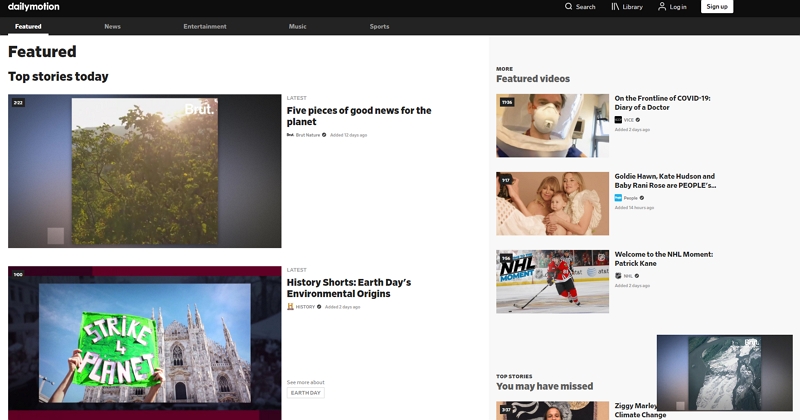Click the EARTH DAY topic tag
This screenshot has width=800, height=420.
306,393
